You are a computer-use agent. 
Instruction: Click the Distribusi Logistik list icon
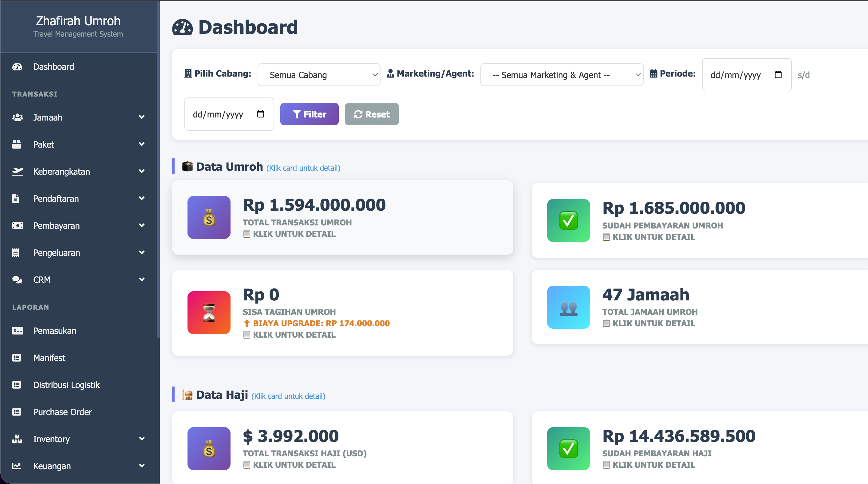click(x=17, y=385)
